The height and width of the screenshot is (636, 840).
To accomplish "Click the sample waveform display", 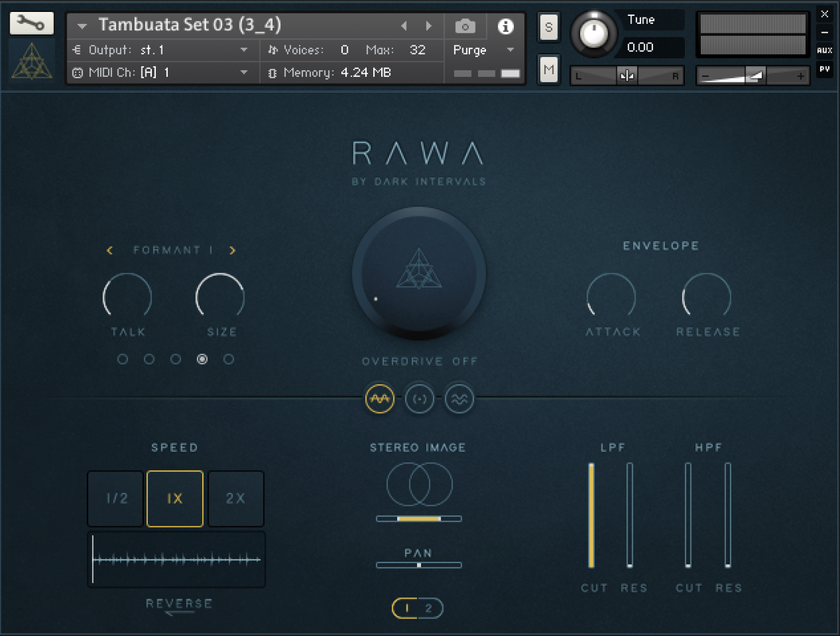I will [177, 560].
